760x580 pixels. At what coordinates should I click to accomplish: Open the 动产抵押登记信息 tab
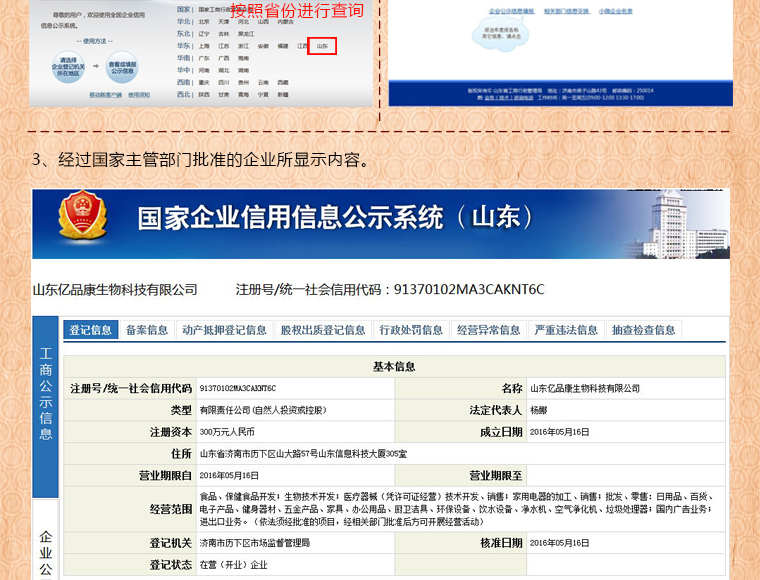tap(224, 330)
